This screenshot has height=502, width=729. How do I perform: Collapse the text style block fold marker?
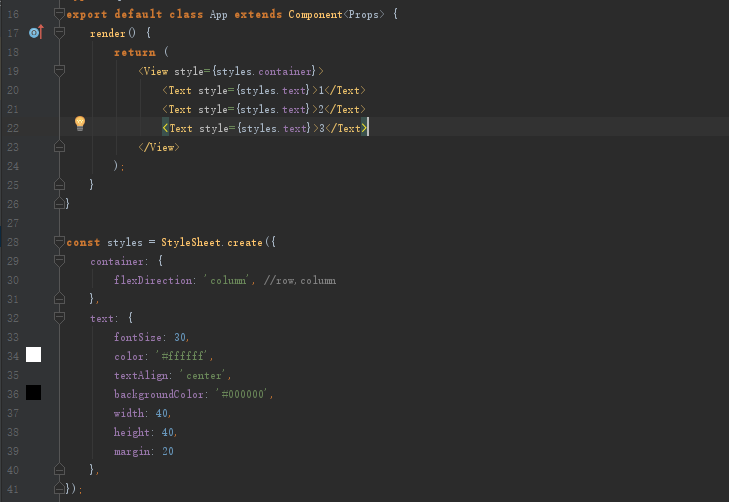pyautogui.click(x=59, y=318)
